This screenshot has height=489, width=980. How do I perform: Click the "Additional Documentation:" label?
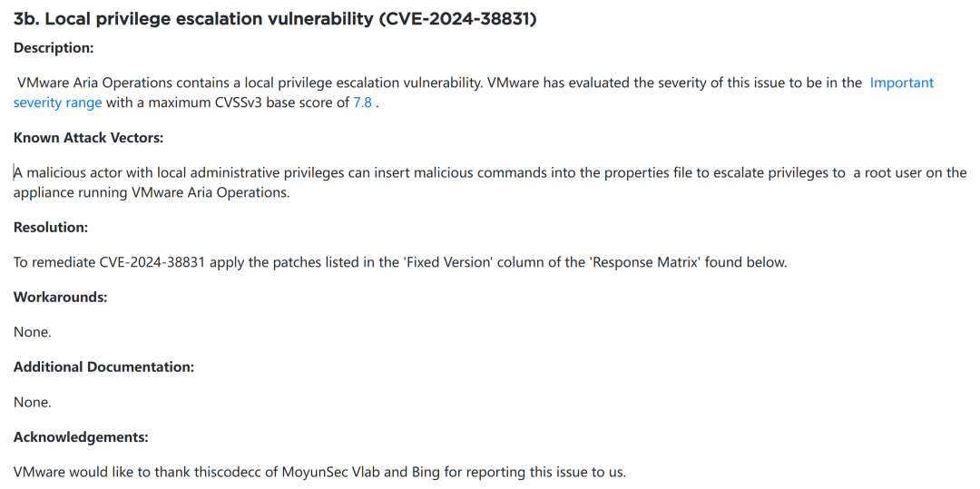coord(103,367)
